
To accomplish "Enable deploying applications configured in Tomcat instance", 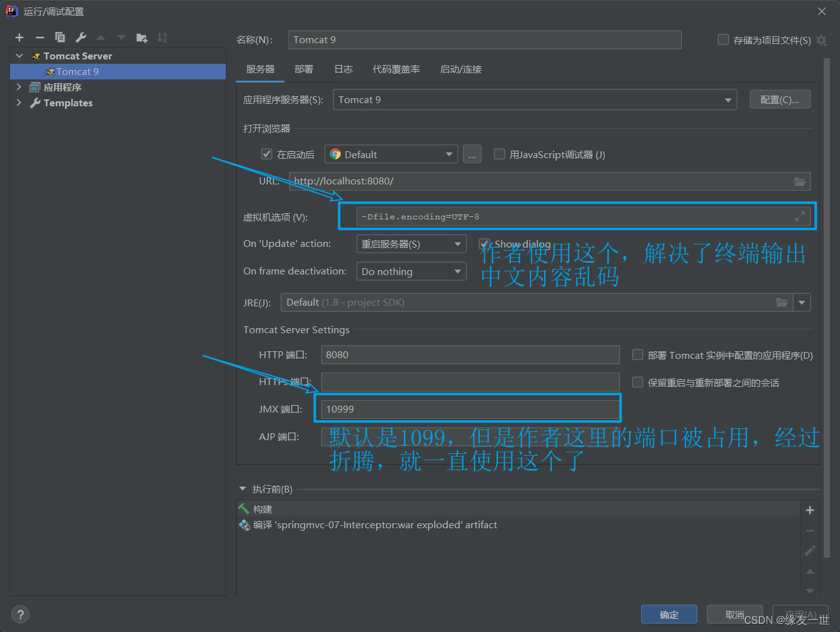I will click(637, 355).
